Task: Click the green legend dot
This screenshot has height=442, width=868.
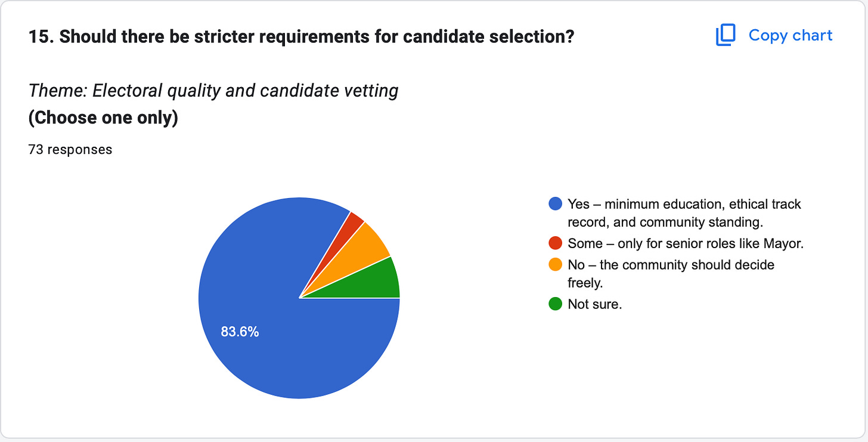Action: [x=555, y=304]
